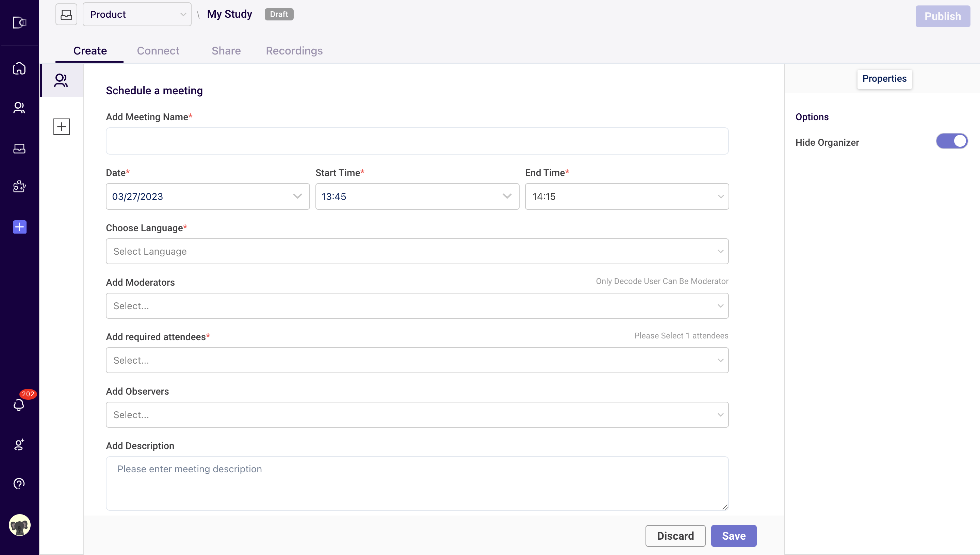Toggle the Hide Organizer switch
980x555 pixels.
coord(951,141)
